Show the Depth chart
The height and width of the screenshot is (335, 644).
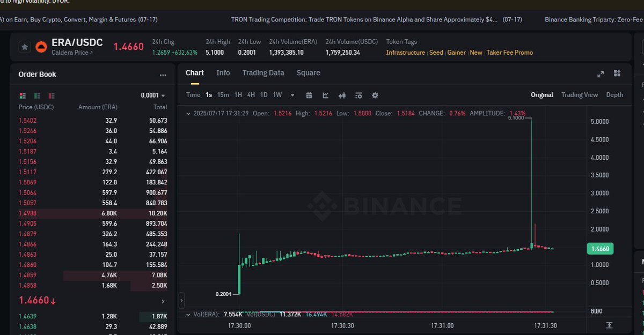point(614,95)
